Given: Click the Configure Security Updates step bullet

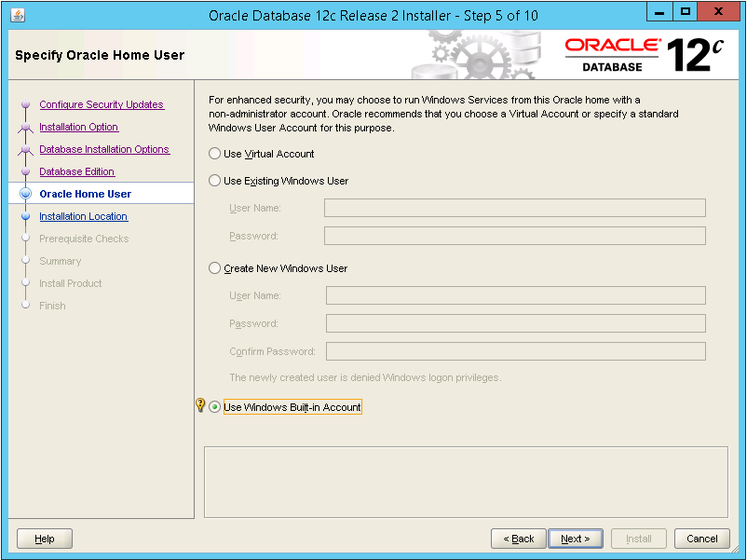Looking at the screenshot, I should [x=26, y=105].
